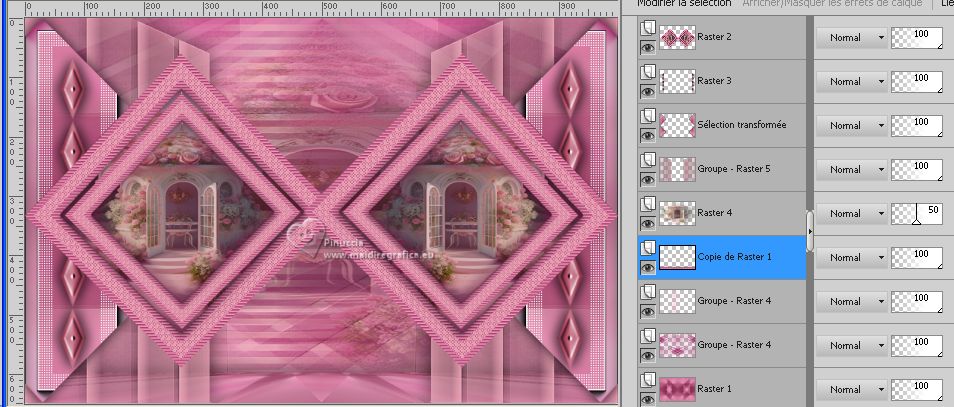Click the Sélection transformée layer thumbnail
Image resolution: width=954 pixels, height=407 pixels.
pyautogui.click(x=677, y=125)
